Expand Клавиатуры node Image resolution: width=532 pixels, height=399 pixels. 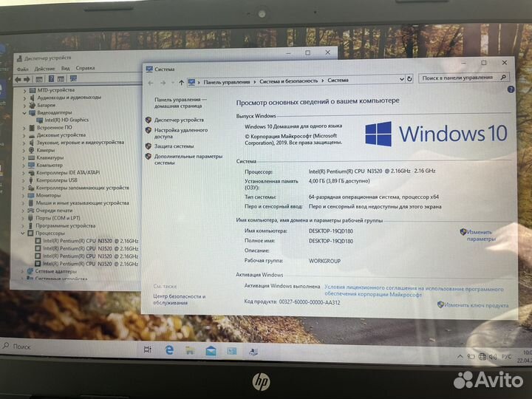click(x=24, y=158)
